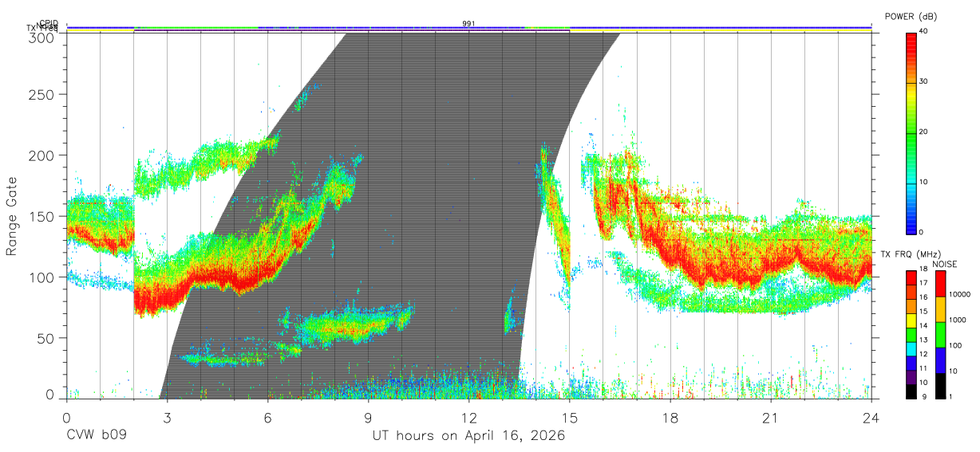
Task: Click the 21 UT hour tick label
Action: point(771,418)
